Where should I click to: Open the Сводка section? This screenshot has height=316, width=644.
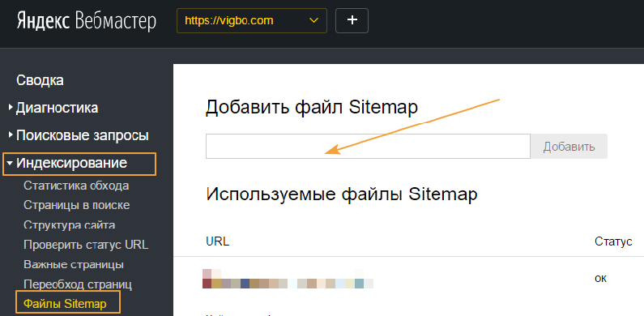tap(40, 80)
